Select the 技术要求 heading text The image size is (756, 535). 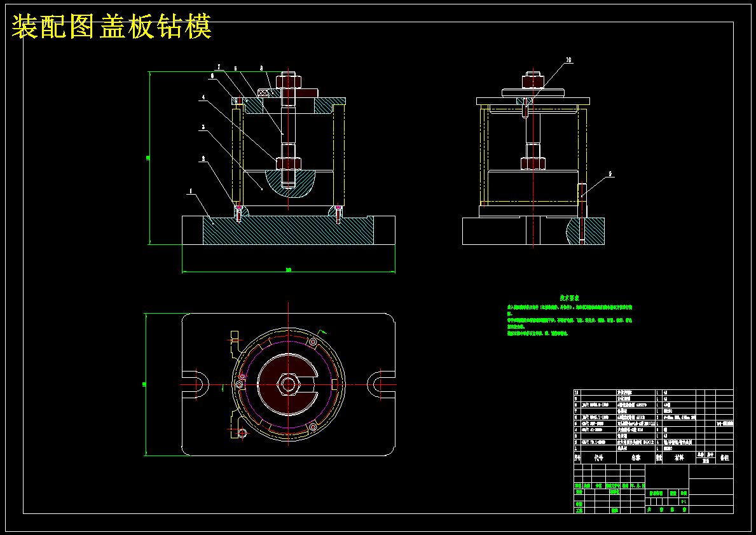(x=570, y=298)
